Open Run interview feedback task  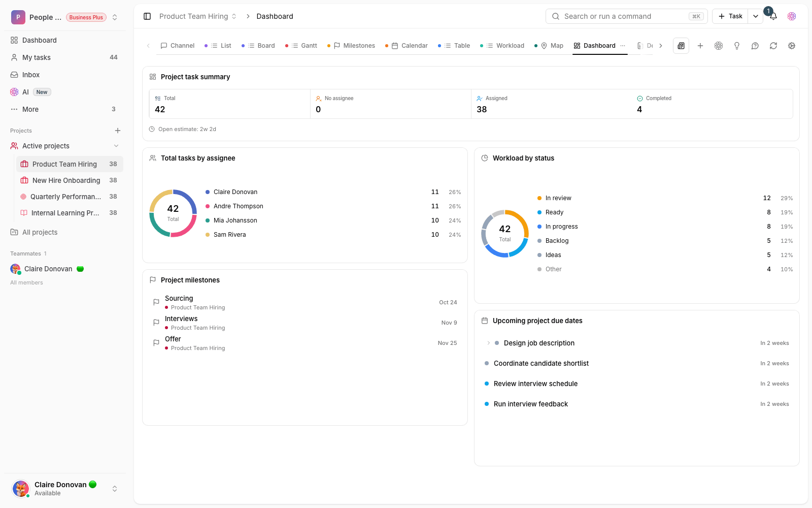tap(637, 404)
